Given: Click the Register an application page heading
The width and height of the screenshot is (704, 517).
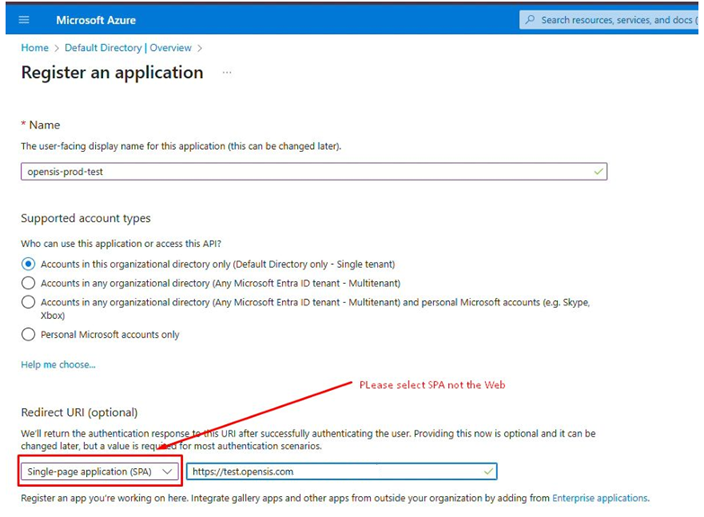Looking at the screenshot, I should [x=112, y=73].
